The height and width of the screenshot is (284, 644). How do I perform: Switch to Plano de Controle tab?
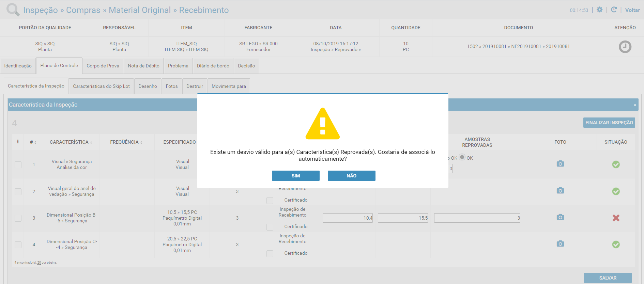point(59,65)
